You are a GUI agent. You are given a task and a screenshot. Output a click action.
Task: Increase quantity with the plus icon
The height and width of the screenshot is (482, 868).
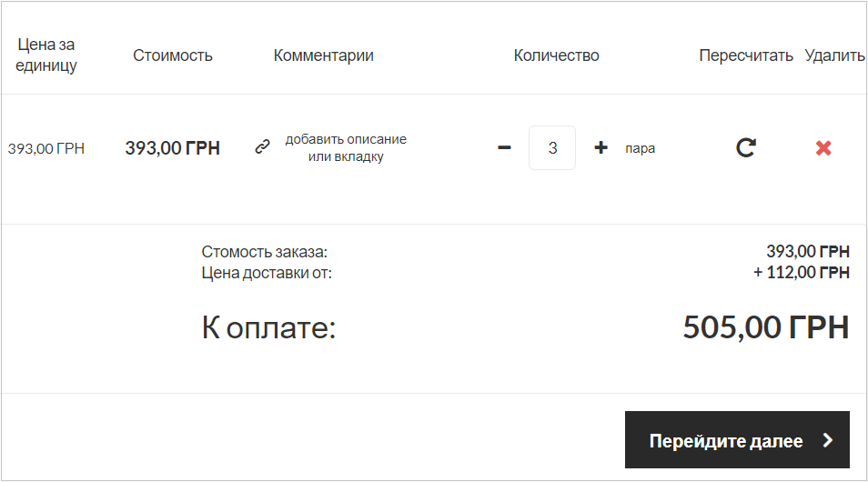(x=601, y=147)
